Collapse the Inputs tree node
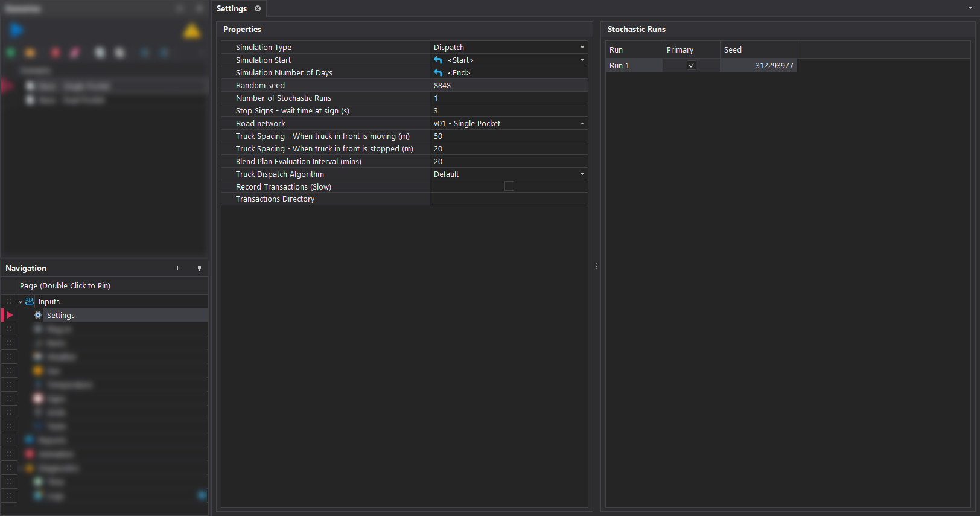 [x=21, y=302]
